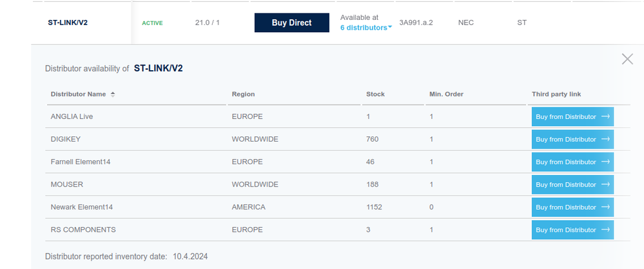The height and width of the screenshot is (269, 644).
Task: Click the ST-LINK/V2 part number in top row
Action: pos(68,23)
